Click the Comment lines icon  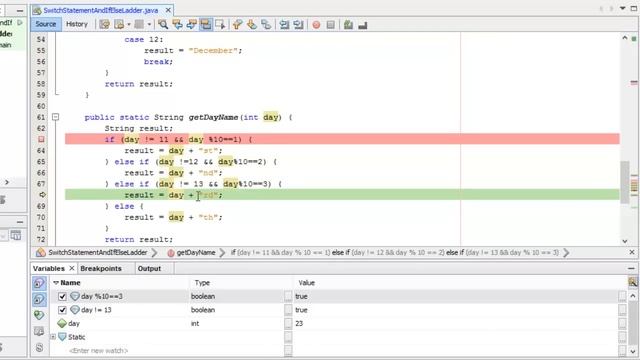point(348,24)
